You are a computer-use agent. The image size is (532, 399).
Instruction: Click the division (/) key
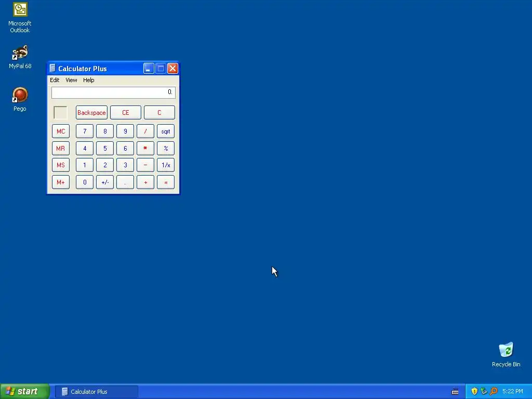(x=145, y=131)
